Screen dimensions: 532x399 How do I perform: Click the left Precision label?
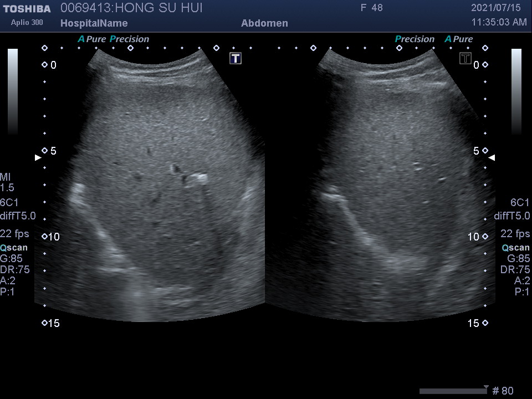tap(130, 39)
